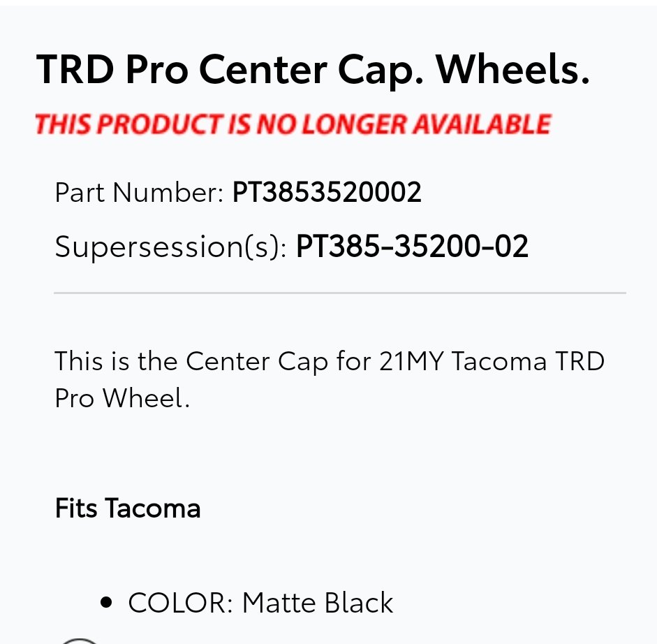Screen dimensions: 657x644
Task: Click the COLOR label in bullet list
Action: (180, 603)
